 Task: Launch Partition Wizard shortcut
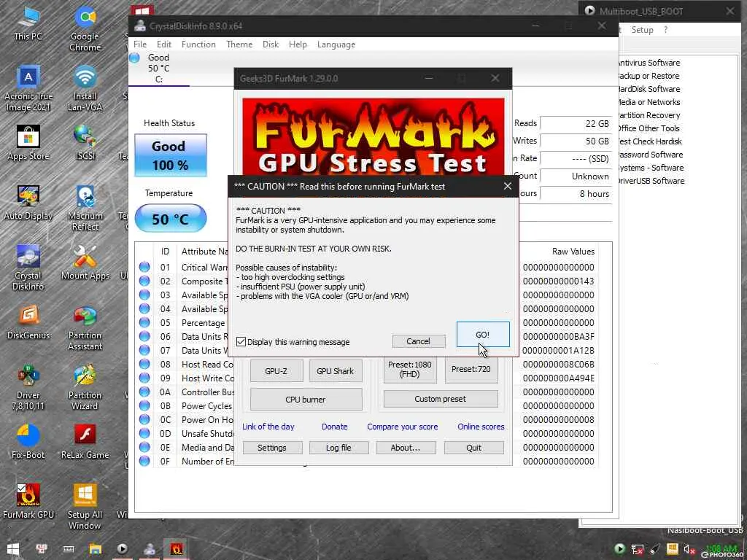(85, 388)
